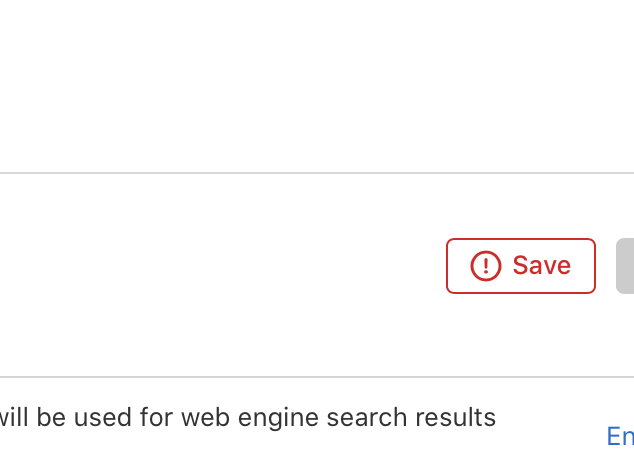Click the exclamation warning icon in Save
The height and width of the screenshot is (454, 634).
[485, 266]
